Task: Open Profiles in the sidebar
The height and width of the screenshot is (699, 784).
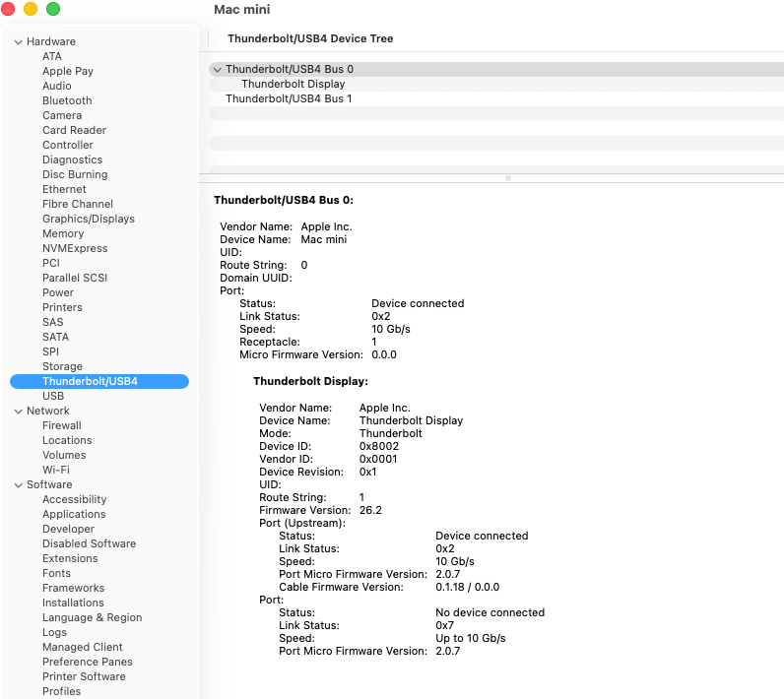Action: (x=61, y=691)
